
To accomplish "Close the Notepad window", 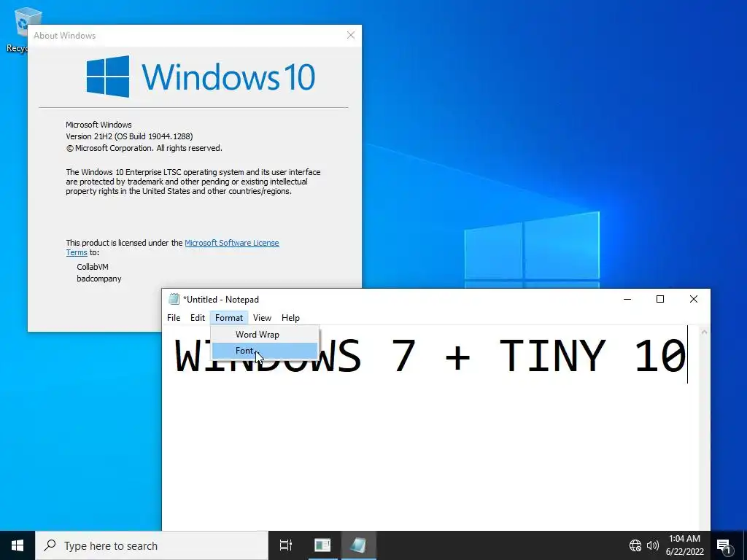I will click(x=694, y=299).
